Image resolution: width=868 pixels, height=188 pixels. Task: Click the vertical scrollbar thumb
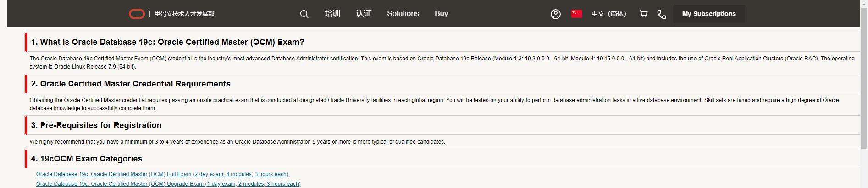[864, 78]
